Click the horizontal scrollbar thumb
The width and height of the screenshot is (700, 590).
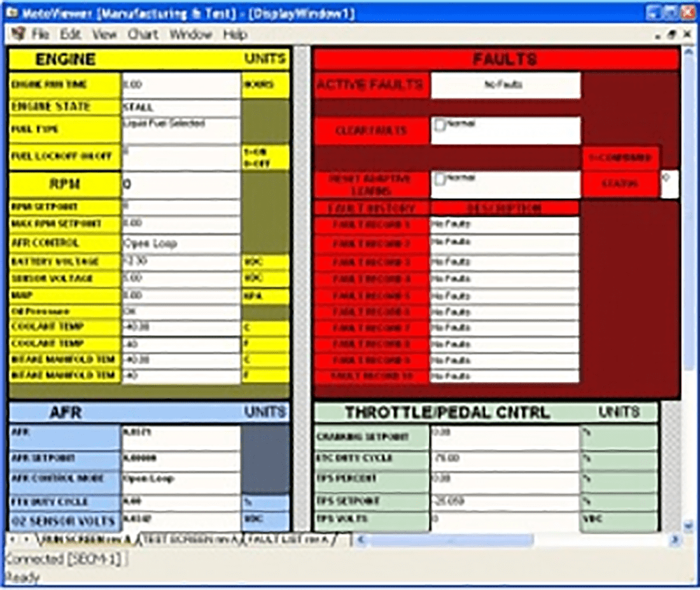point(451,540)
